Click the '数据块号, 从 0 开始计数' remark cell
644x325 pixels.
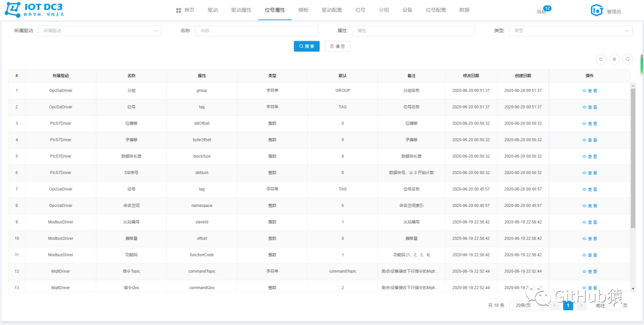coord(411,172)
